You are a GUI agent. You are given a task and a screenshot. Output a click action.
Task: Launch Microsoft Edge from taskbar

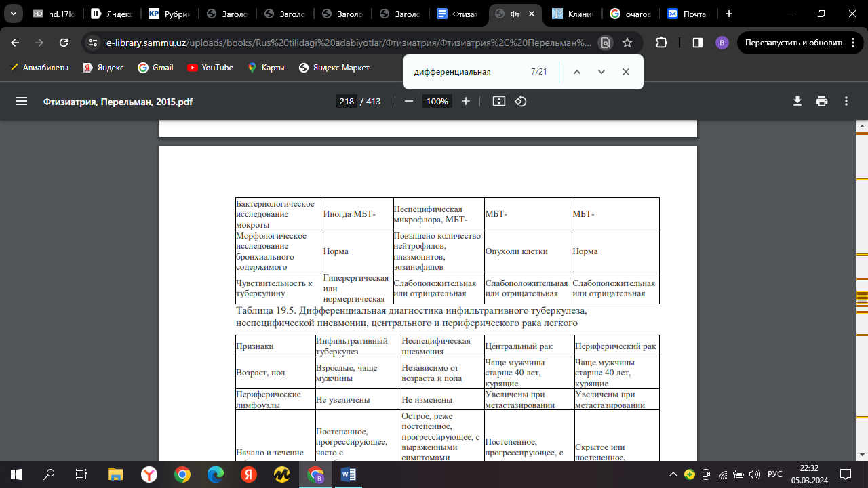coord(216,474)
